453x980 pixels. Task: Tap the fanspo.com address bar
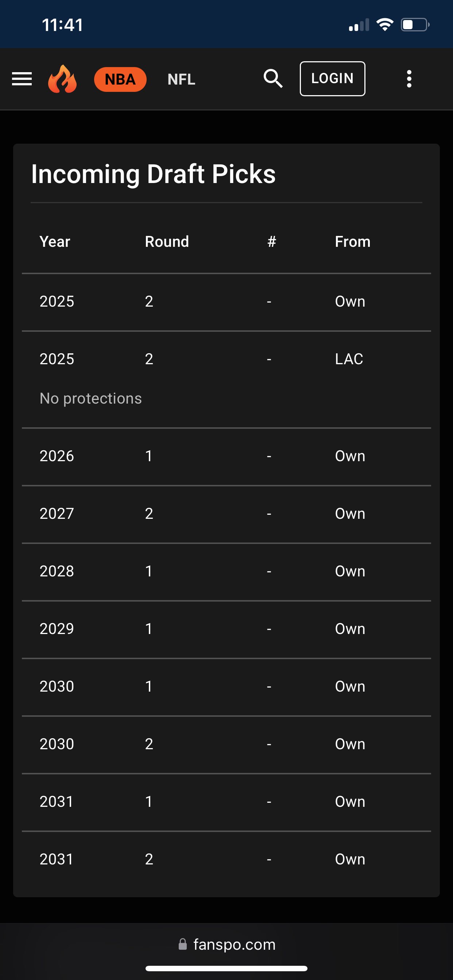[x=234, y=944]
